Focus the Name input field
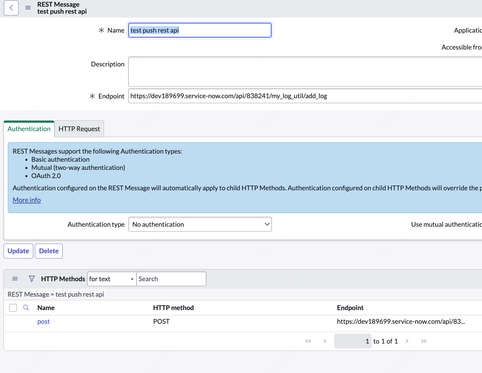The image size is (482, 373). 200,30
